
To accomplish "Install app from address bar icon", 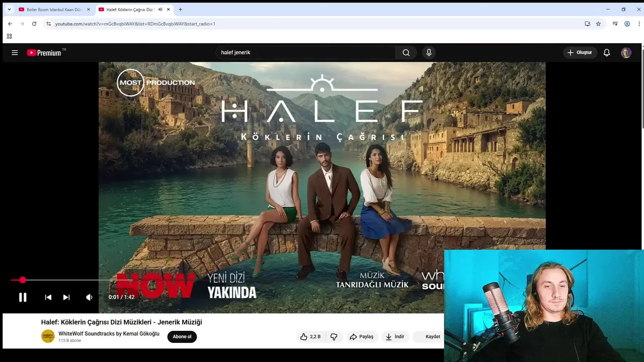I will (587, 24).
